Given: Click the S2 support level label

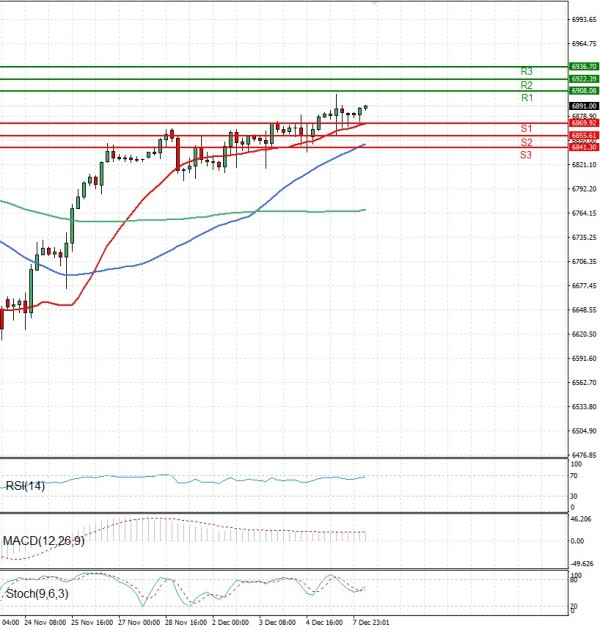Looking at the screenshot, I should tap(525, 143).
